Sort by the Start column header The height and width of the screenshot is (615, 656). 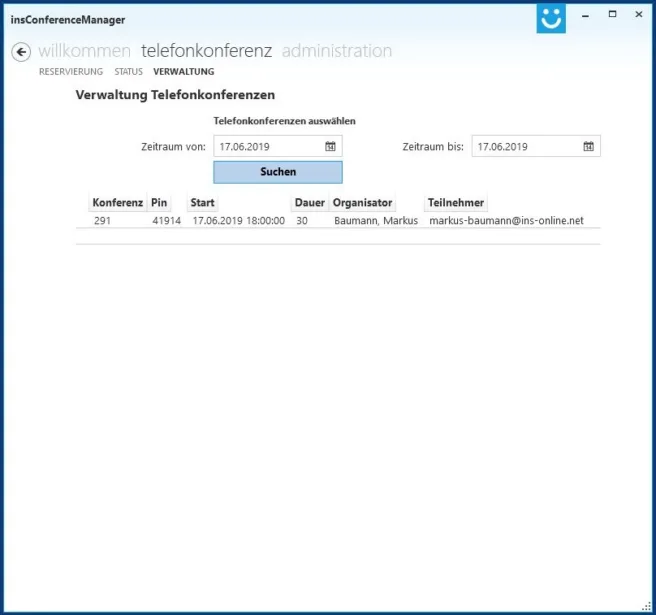[x=202, y=202]
